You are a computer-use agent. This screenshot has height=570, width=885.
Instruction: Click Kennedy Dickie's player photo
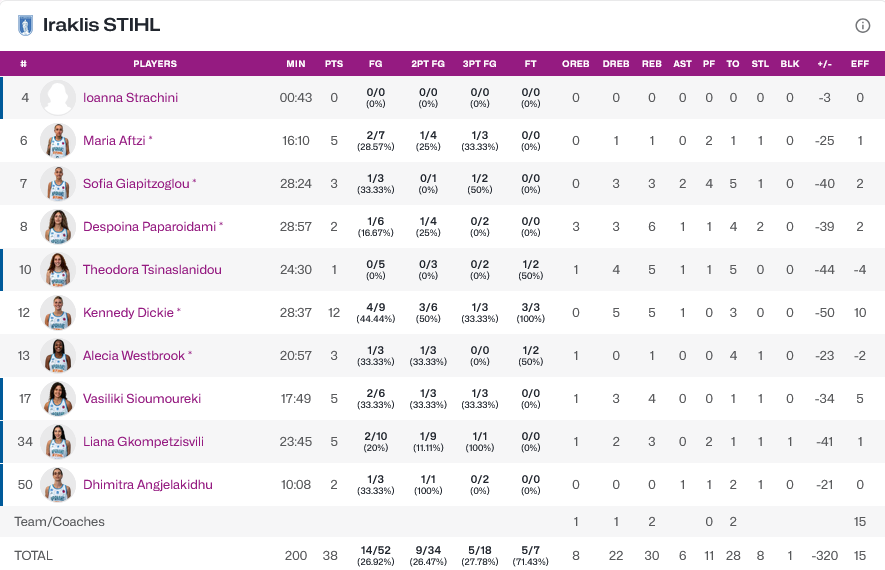coord(58,313)
